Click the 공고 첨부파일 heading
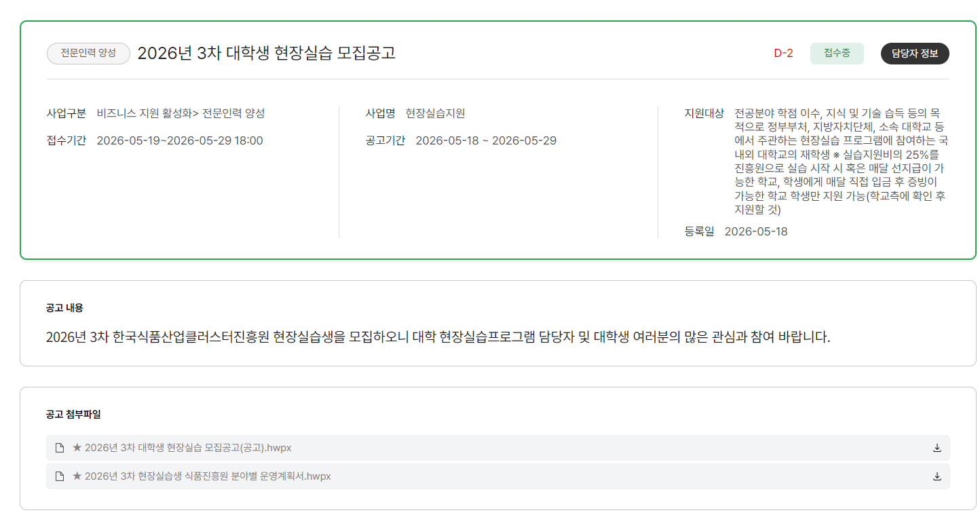The image size is (980, 517). (x=73, y=414)
